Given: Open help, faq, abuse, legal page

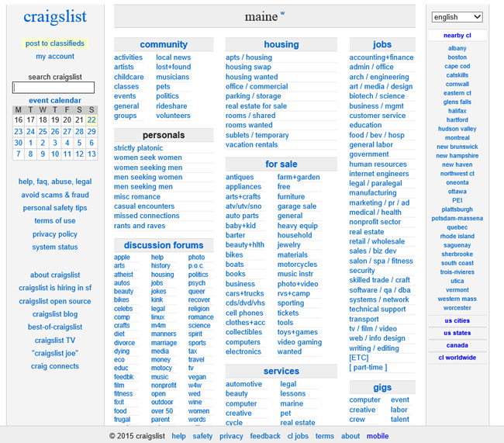Looking at the screenshot, I should [55, 182].
